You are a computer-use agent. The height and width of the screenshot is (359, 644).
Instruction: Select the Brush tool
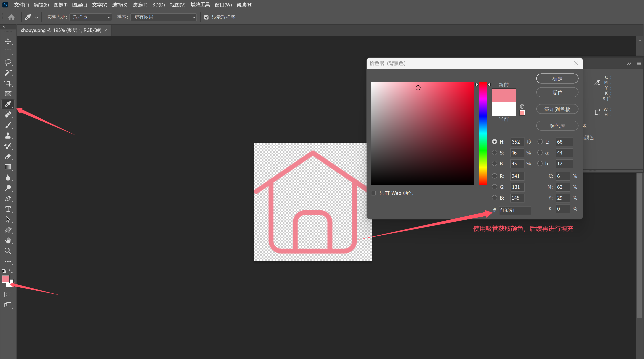point(8,125)
